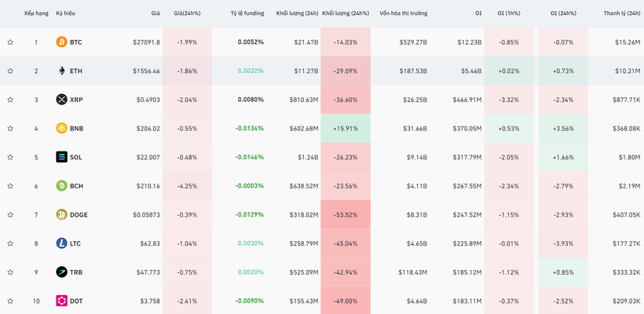This screenshot has height=314, width=644.
Task: Click the Dogecoin DOGE icon
Action: pos(61,214)
